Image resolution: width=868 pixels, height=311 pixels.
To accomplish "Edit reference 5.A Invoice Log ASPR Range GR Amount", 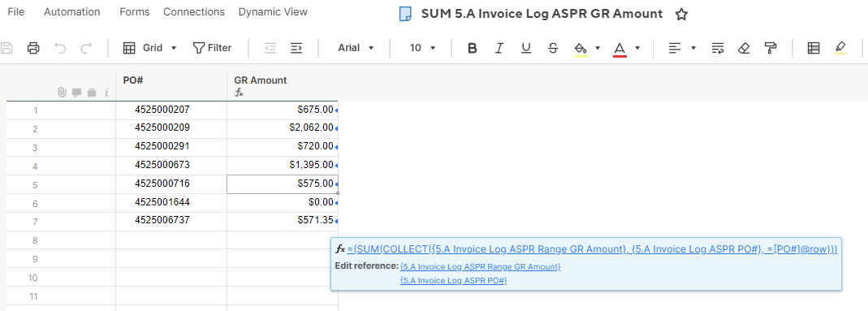I will [x=481, y=266].
